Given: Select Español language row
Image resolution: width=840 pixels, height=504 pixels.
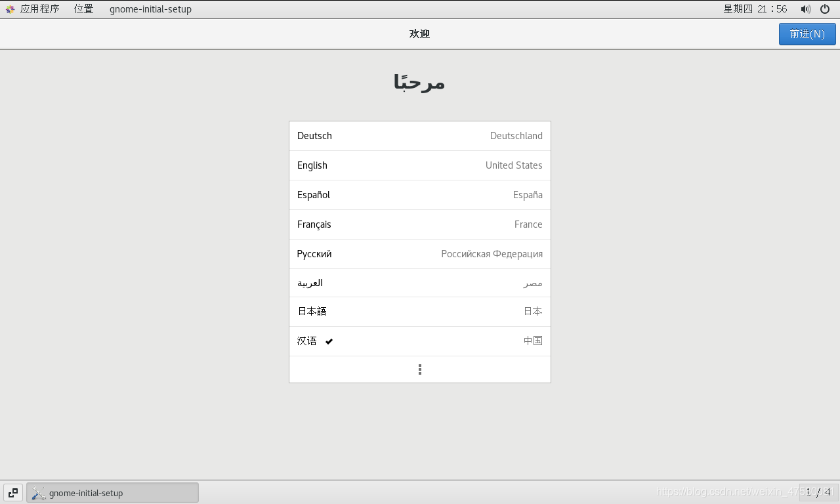Looking at the screenshot, I should 420,195.
